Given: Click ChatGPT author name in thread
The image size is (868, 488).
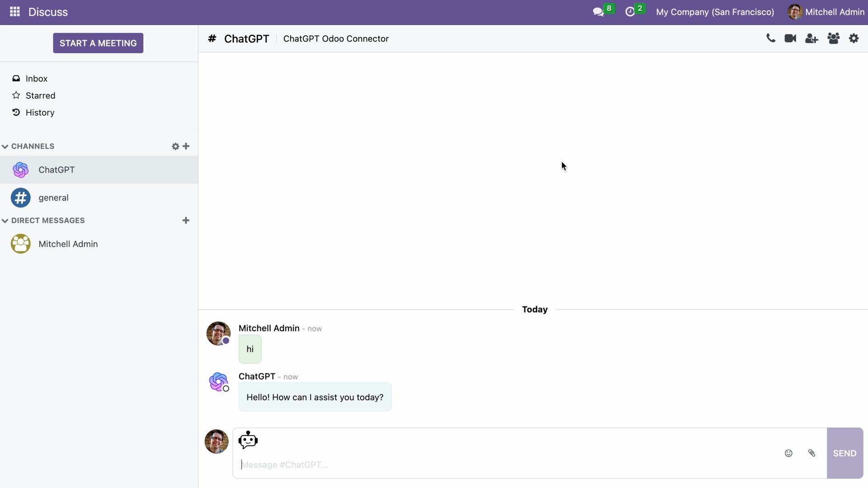Looking at the screenshot, I should click(x=257, y=376).
